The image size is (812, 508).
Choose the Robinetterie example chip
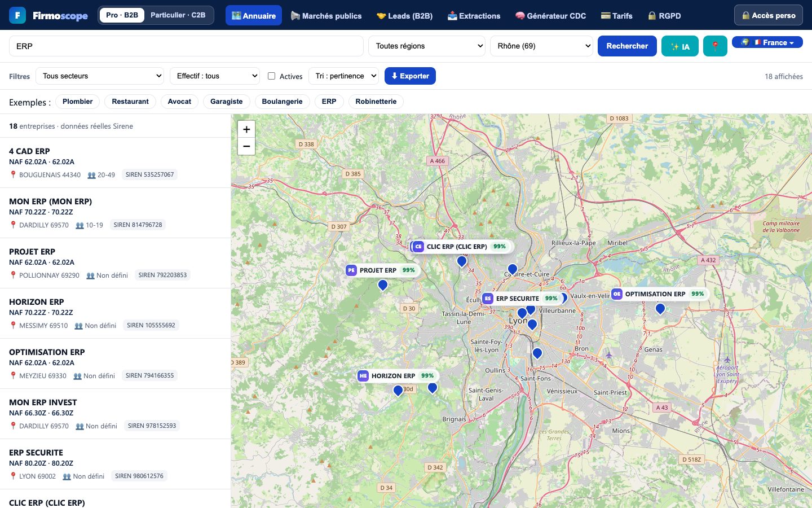pyautogui.click(x=376, y=102)
